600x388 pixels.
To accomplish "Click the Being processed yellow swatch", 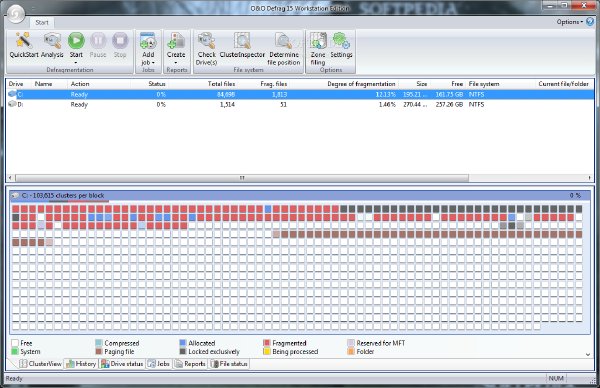I will point(267,351).
